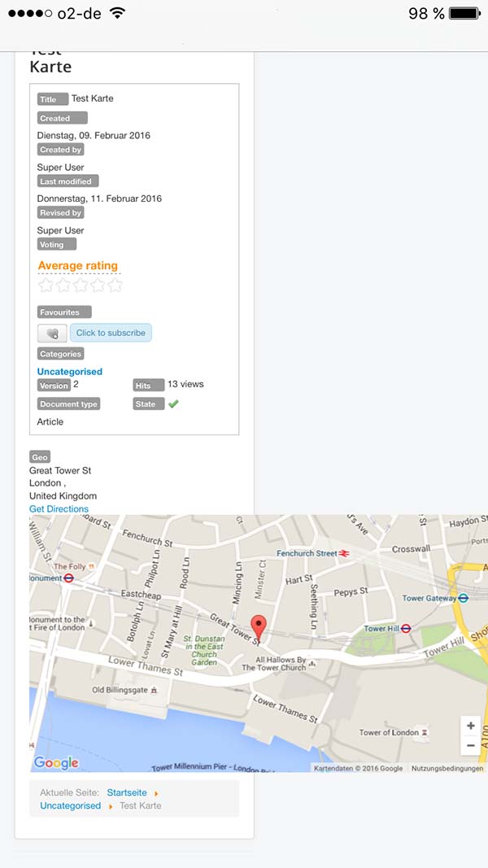Image resolution: width=488 pixels, height=868 pixels.
Task: Click St. Dunstan in the East garden
Action: (204, 650)
